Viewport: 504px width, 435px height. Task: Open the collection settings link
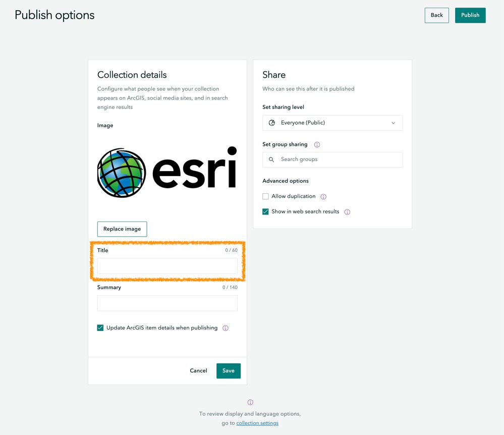click(x=257, y=423)
